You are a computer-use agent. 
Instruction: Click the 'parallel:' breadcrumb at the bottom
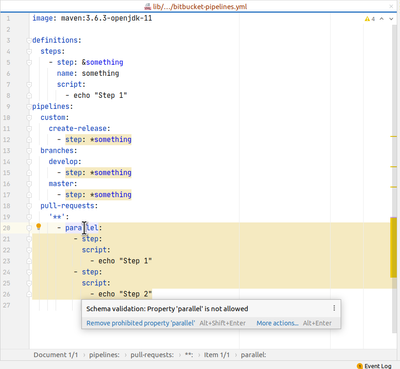click(253, 355)
